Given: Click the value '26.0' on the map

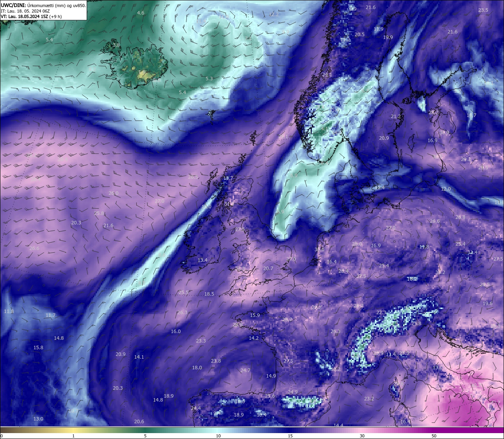Looking at the screenshot, I should 113,193.
